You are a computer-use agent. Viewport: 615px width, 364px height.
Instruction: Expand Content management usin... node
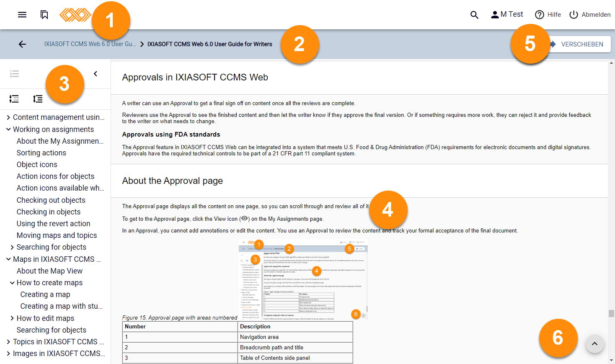coord(8,117)
